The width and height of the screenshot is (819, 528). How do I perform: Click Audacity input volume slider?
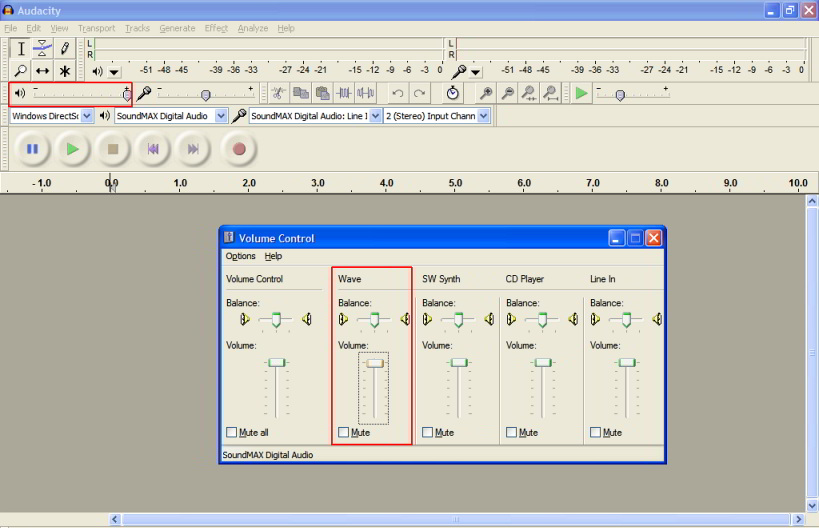[206, 94]
